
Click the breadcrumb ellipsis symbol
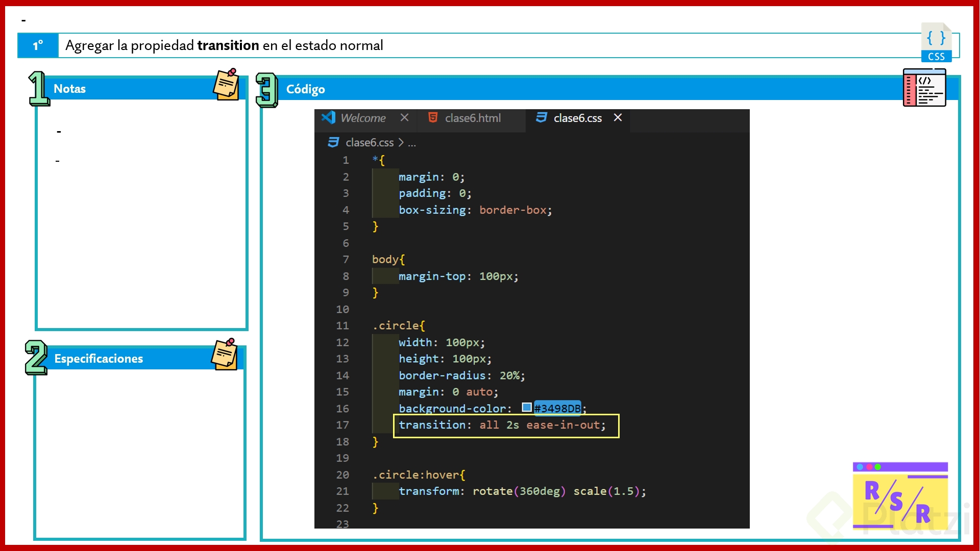pos(412,143)
